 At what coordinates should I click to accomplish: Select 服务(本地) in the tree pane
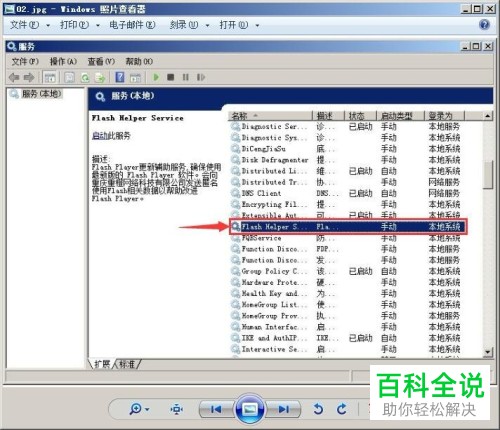(x=41, y=94)
